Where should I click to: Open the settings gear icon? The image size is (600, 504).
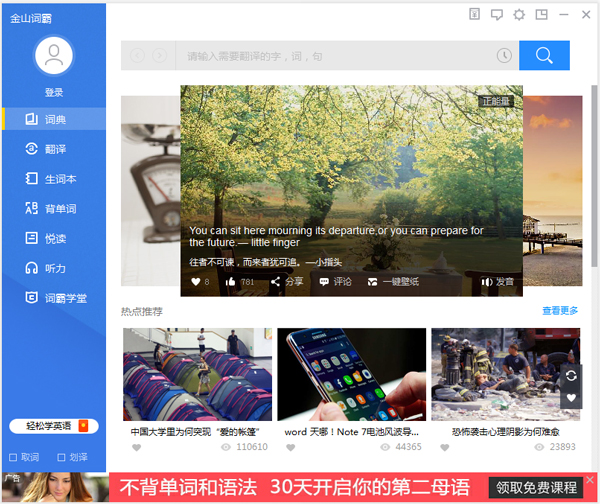click(x=519, y=15)
